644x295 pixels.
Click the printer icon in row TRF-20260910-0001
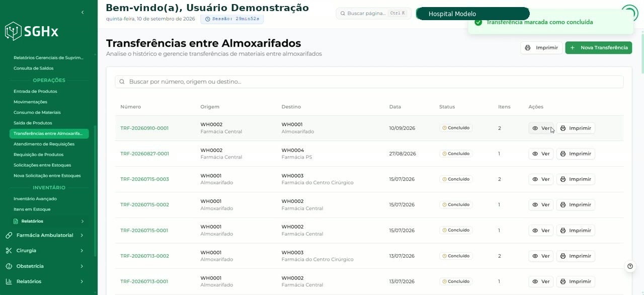[x=563, y=128]
